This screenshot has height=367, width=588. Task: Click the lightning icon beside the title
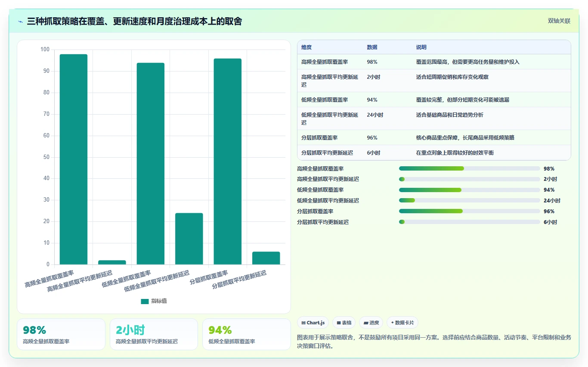pos(21,22)
